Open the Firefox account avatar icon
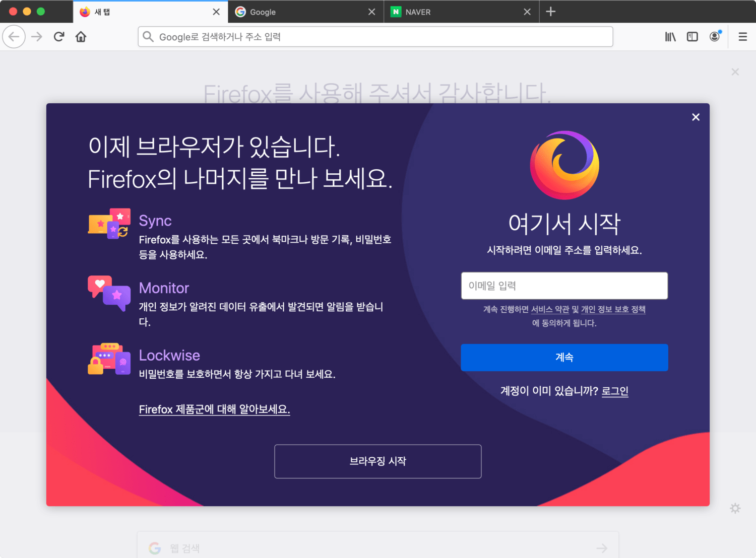The height and width of the screenshot is (558, 756). 715,36
